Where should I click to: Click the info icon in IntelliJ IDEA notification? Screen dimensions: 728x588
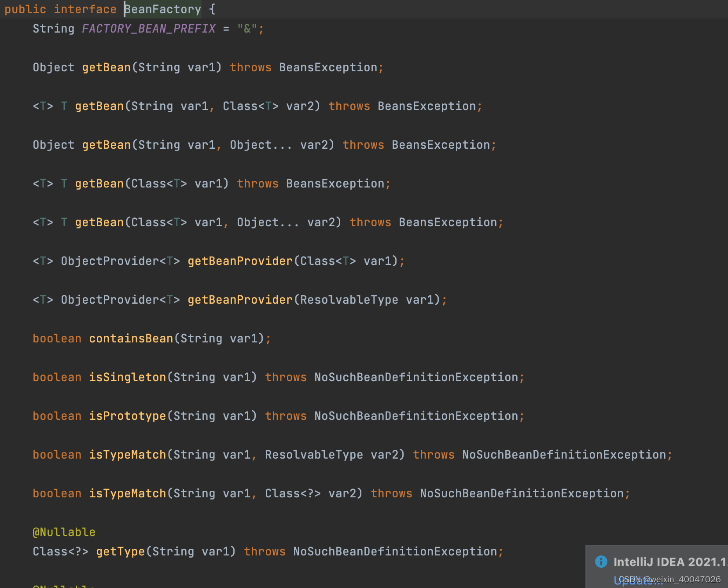601,561
